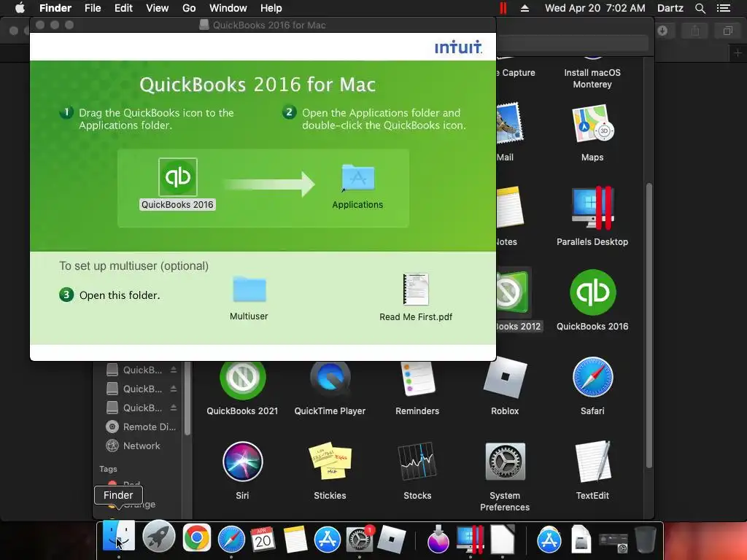Select Reminders in the Applications window
Viewport: 747px width, 560px height.
[x=417, y=378]
